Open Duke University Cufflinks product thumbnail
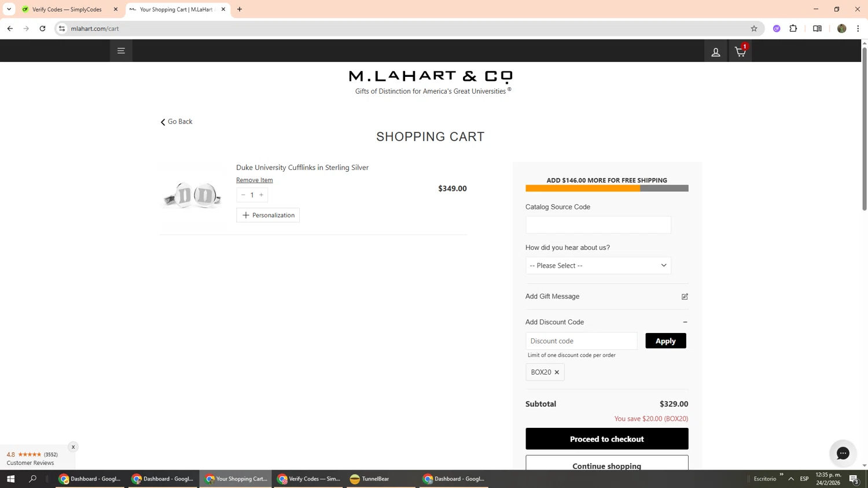 [192, 195]
